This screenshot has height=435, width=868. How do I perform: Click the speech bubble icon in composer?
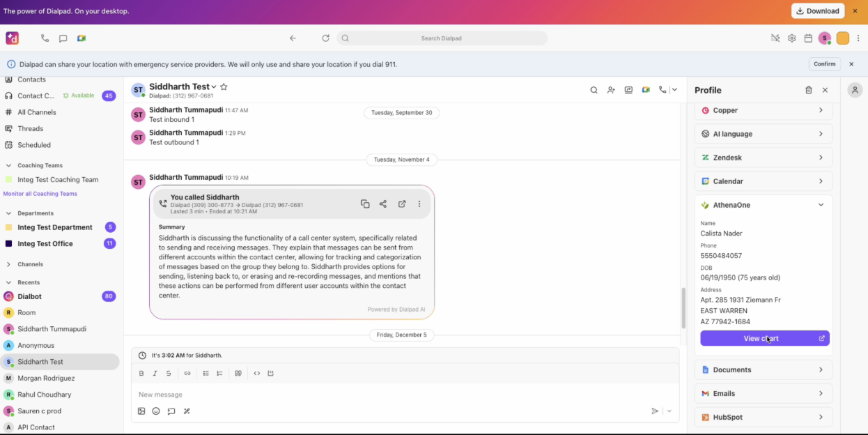click(171, 411)
